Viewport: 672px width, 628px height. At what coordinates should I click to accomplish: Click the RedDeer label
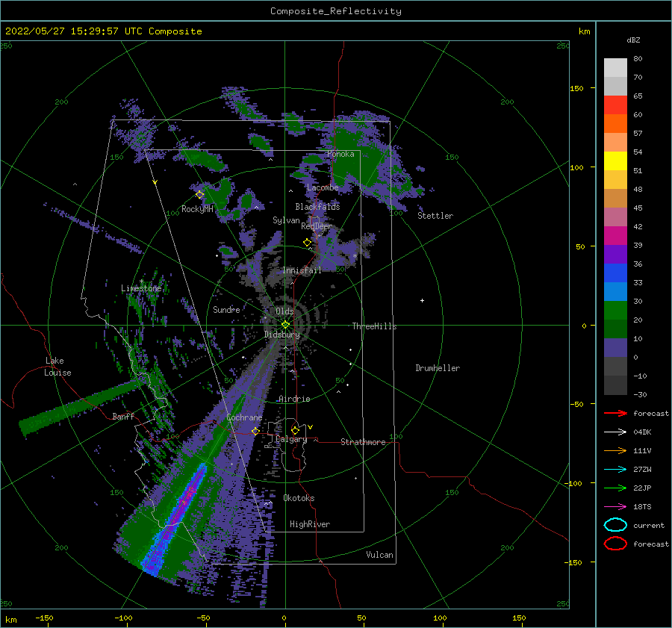(x=317, y=226)
